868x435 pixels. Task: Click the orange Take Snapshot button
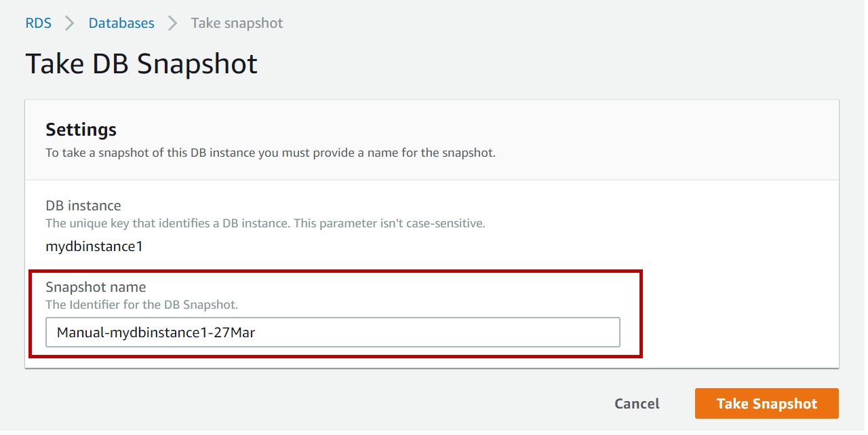click(766, 404)
